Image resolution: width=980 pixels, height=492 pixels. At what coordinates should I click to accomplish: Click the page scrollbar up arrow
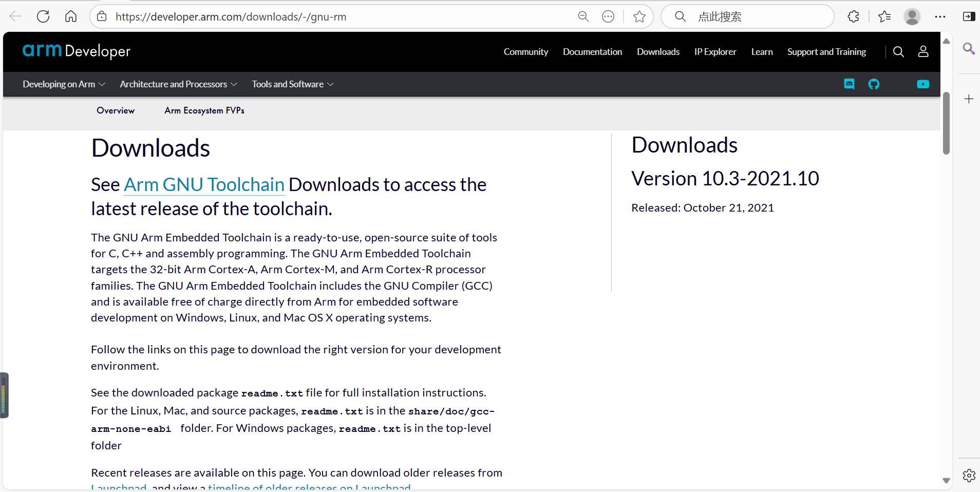click(x=946, y=41)
